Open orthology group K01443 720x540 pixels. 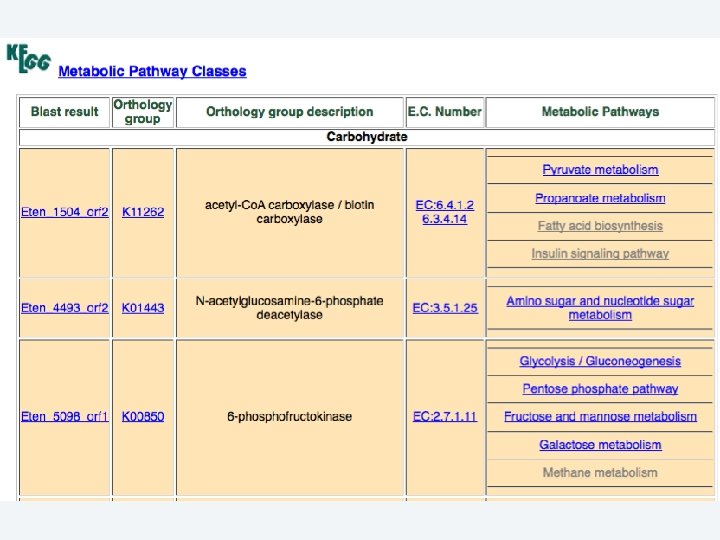tap(143, 308)
